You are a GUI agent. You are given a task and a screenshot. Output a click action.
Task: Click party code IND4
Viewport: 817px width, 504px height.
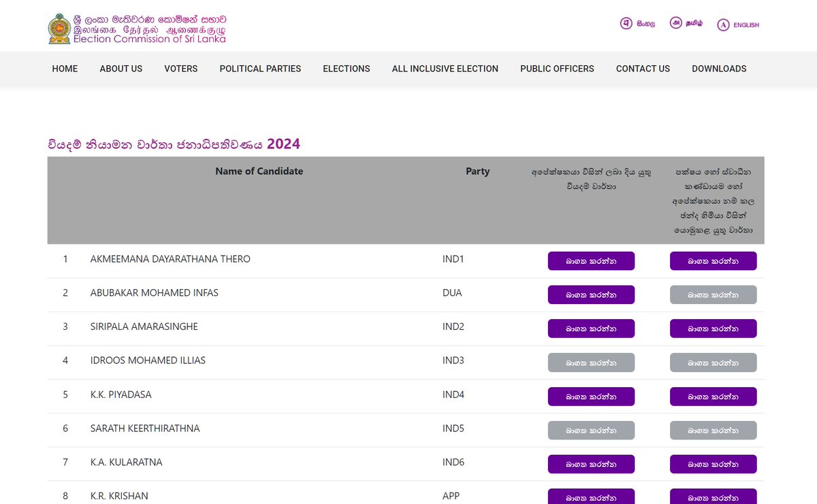pos(453,394)
